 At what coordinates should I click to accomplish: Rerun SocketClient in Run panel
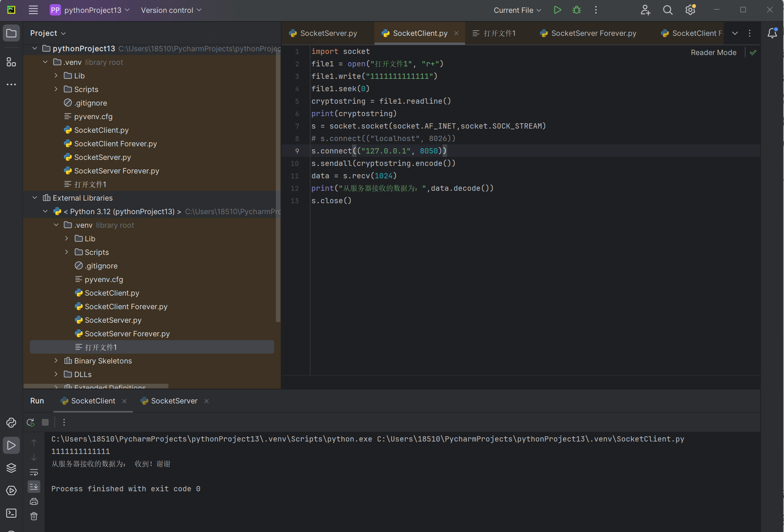pos(31,422)
